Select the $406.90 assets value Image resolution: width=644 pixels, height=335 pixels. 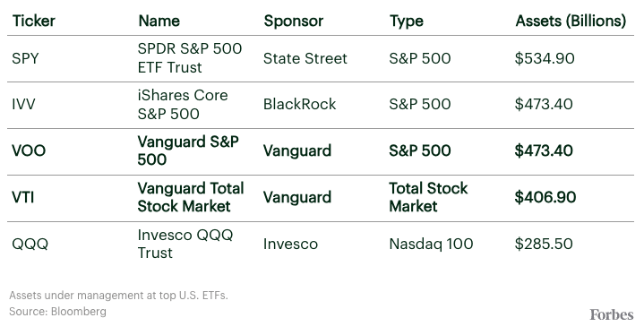[x=545, y=197]
